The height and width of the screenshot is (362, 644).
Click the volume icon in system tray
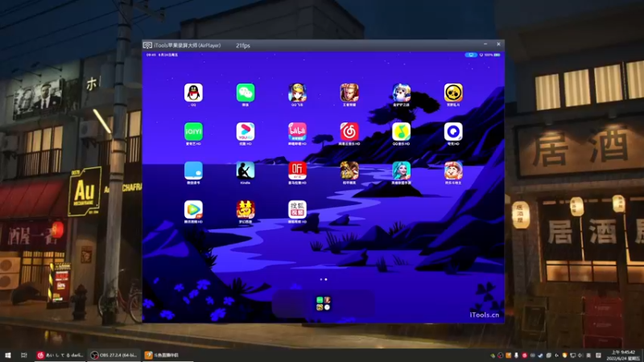coord(580,356)
